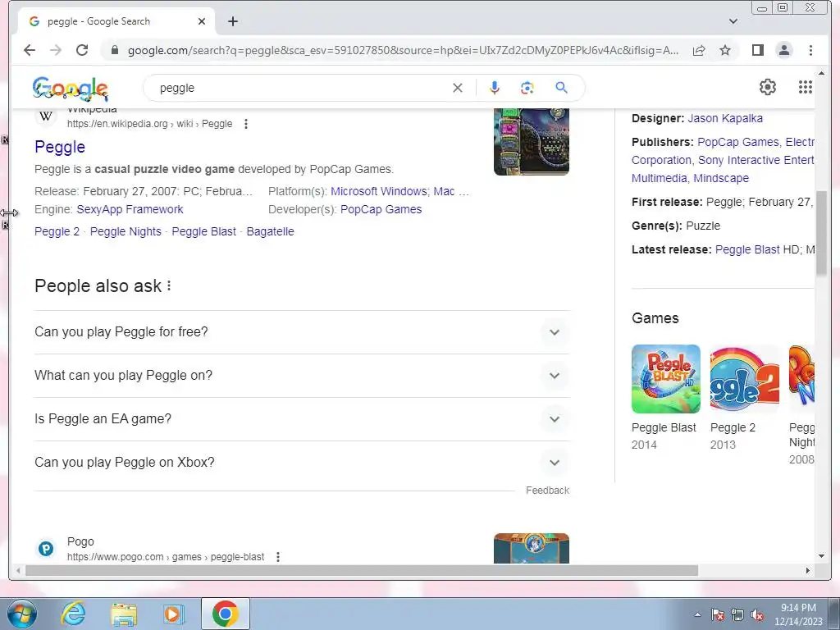Open People also ask options menu
The image size is (840, 630).
(169, 286)
